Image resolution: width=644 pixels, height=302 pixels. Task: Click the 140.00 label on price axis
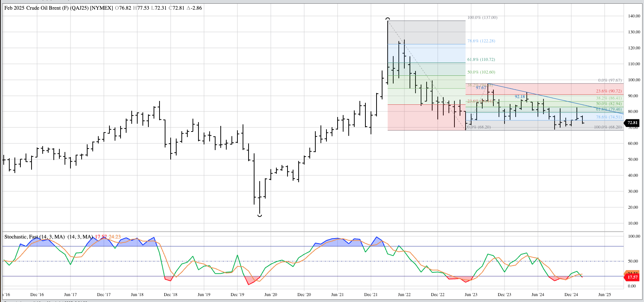click(634, 16)
